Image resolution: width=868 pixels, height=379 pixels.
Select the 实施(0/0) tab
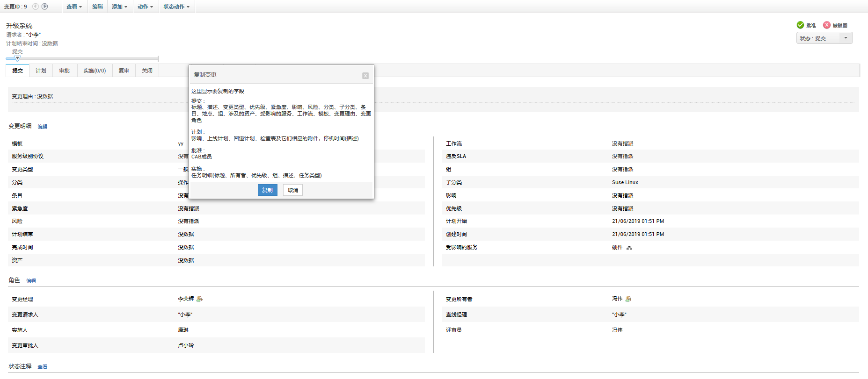pos(95,71)
